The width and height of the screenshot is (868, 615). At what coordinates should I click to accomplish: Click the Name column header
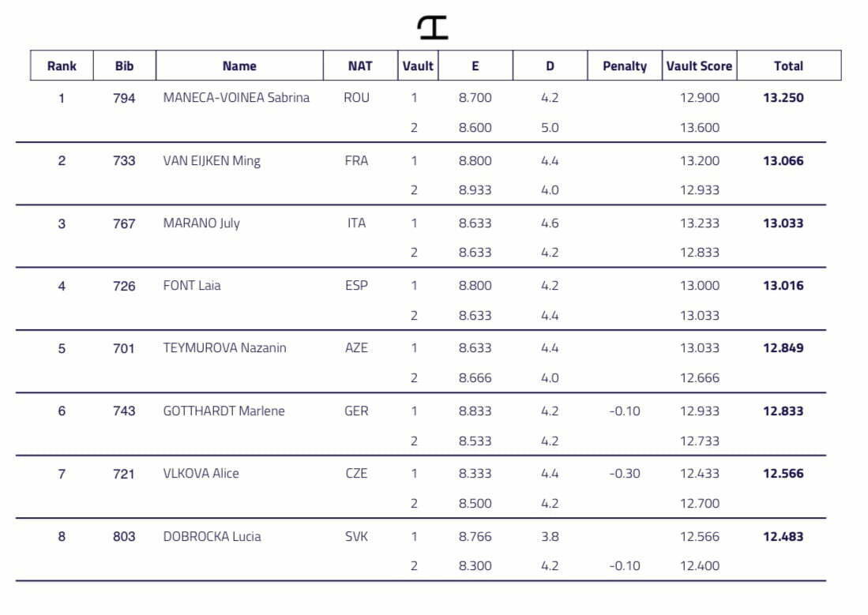[x=239, y=66]
